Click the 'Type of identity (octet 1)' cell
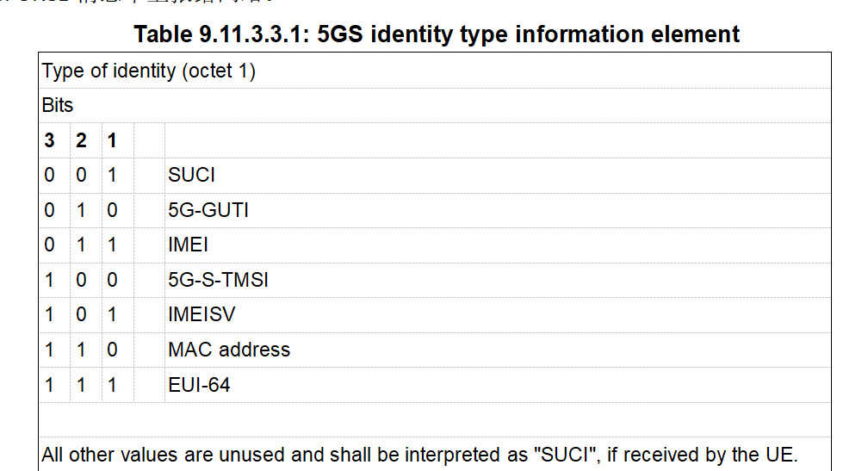 (x=149, y=71)
